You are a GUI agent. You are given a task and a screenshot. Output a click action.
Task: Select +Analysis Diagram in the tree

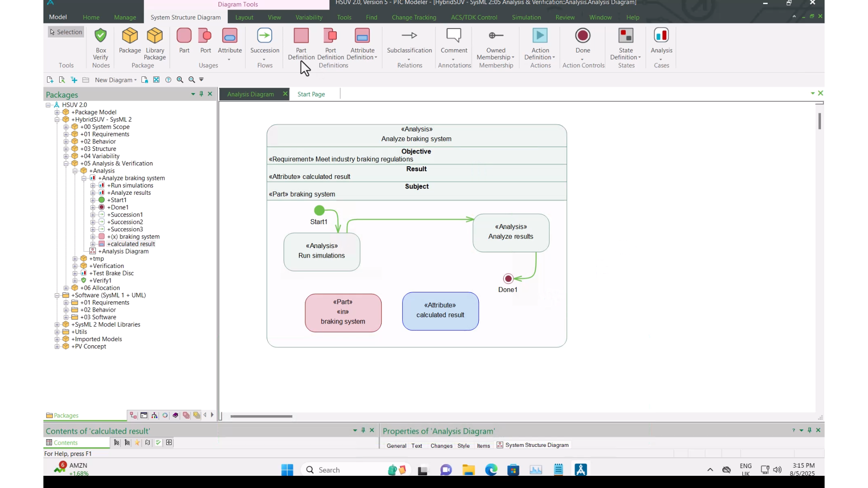pos(123,251)
